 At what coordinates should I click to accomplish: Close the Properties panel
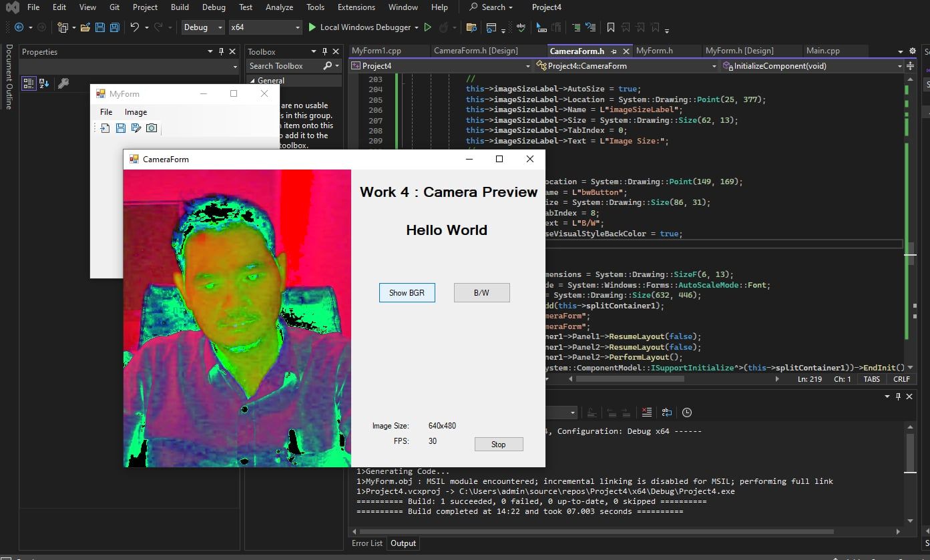(x=232, y=51)
